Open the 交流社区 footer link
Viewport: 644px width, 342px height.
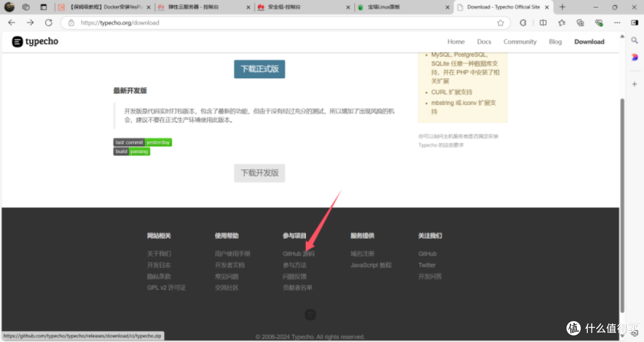(x=227, y=288)
